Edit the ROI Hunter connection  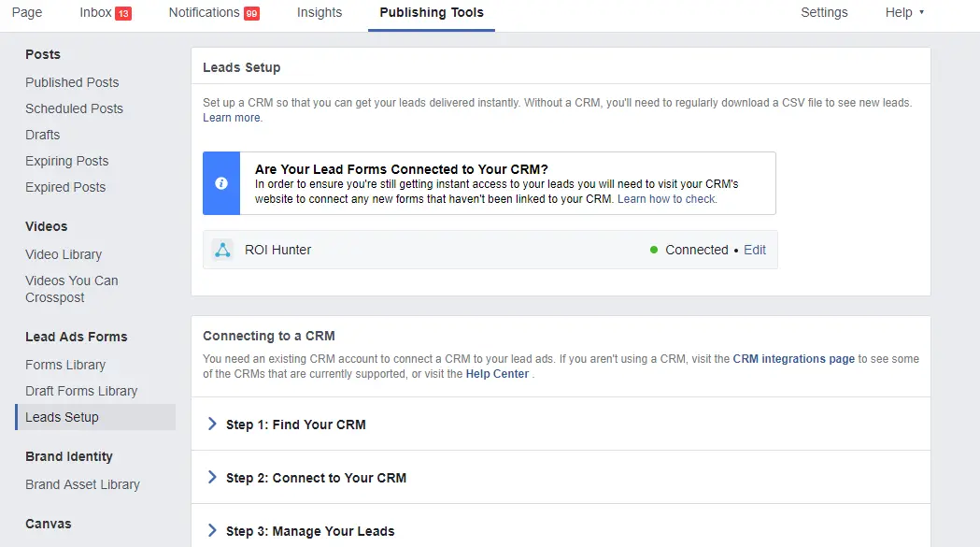(x=755, y=250)
